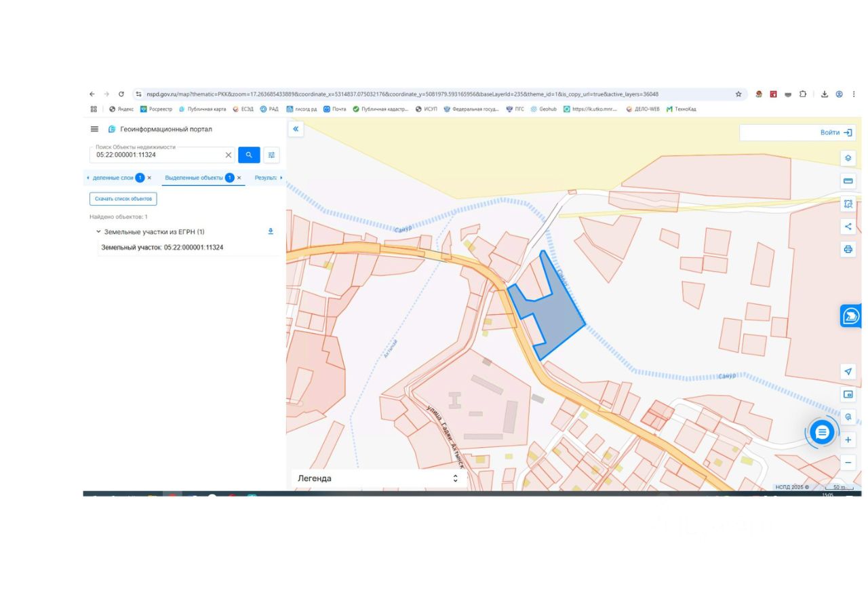
Task: Bookmark this page with the star
Action: point(738,94)
